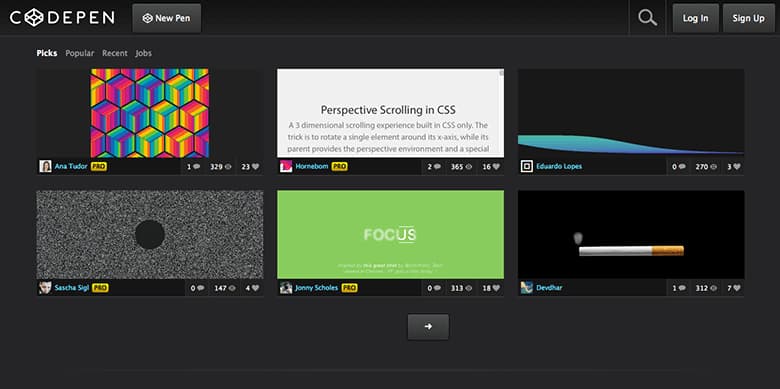780x389 pixels.
Task: Heart Hornebom's pen
Action: (x=496, y=167)
